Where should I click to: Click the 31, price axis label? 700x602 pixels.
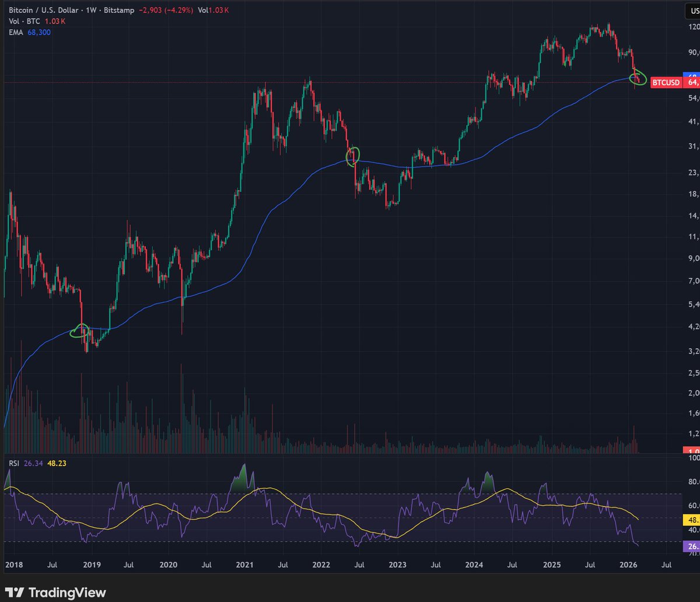[694, 146]
